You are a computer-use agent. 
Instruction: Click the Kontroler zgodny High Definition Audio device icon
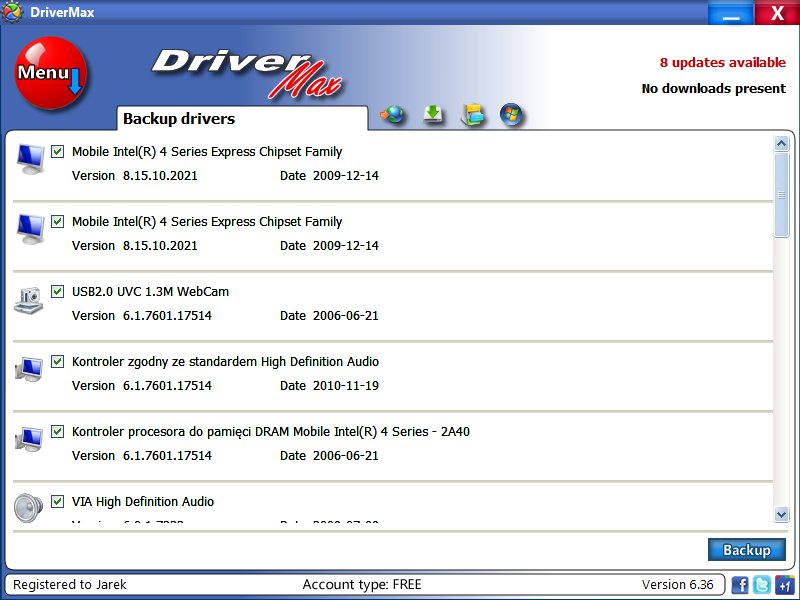click(29, 369)
